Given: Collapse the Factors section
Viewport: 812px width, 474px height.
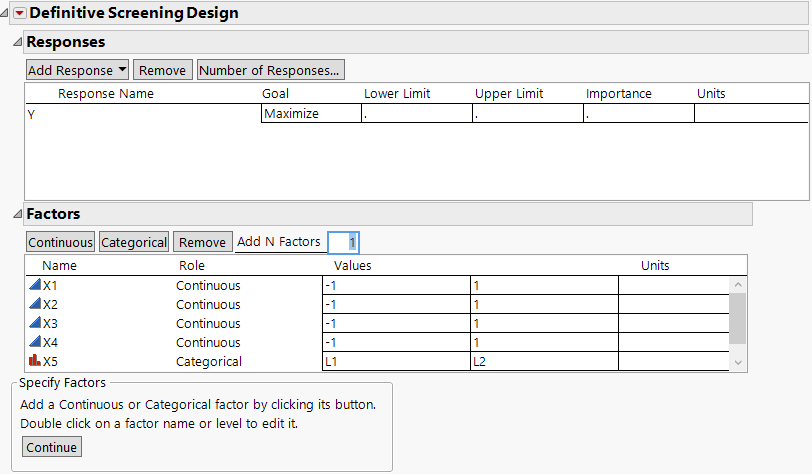Looking at the screenshot, I should [16, 214].
